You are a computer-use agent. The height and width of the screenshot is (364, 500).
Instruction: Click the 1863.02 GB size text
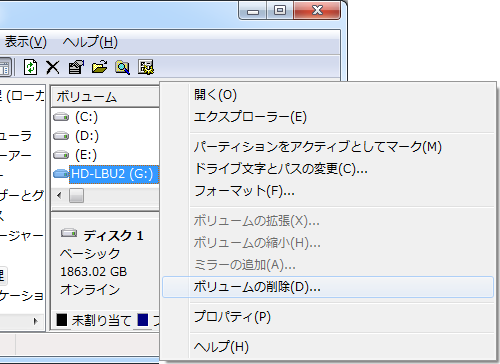click(94, 272)
